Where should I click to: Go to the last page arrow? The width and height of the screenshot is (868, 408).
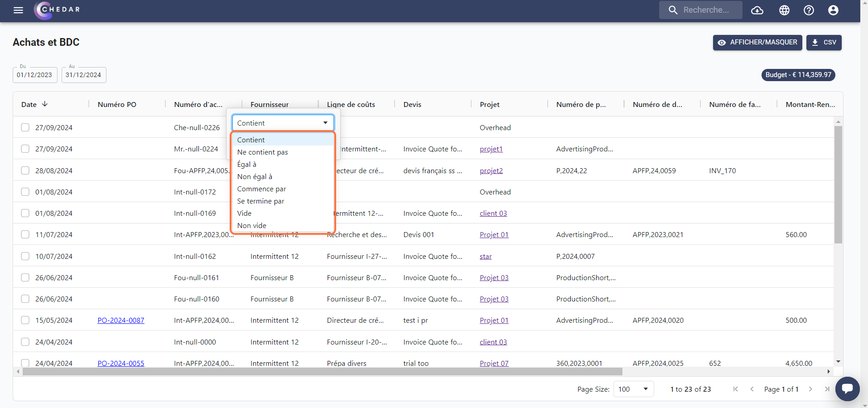coord(827,389)
